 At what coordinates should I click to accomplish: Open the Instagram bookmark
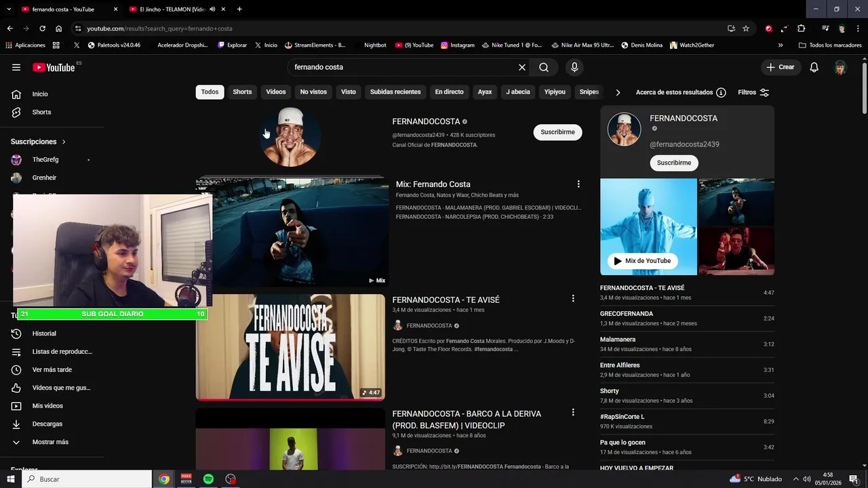tap(458, 45)
